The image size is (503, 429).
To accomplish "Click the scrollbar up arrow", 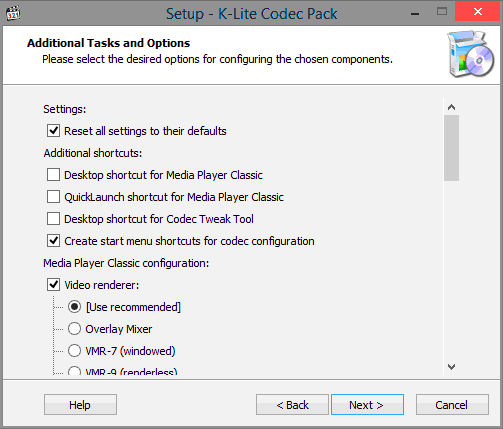I will (x=451, y=107).
